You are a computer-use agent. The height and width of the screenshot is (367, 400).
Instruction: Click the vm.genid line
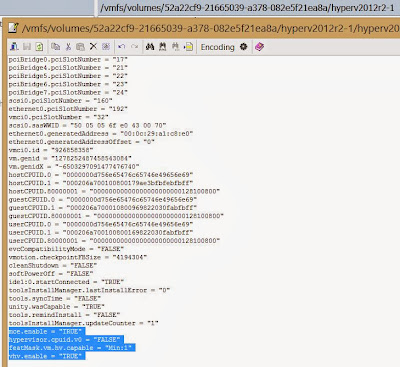(x=70, y=158)
